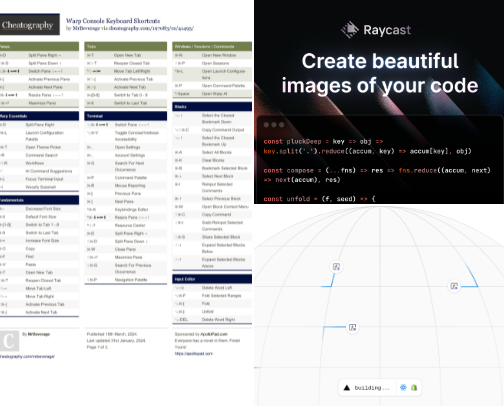Click the Terminal section header
504x406 pixels.
pos(125,116)
